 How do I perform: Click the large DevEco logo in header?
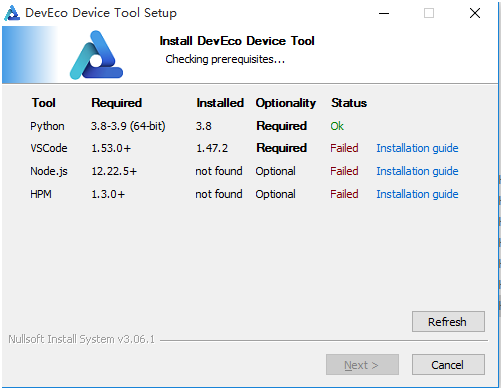[96, 55]
